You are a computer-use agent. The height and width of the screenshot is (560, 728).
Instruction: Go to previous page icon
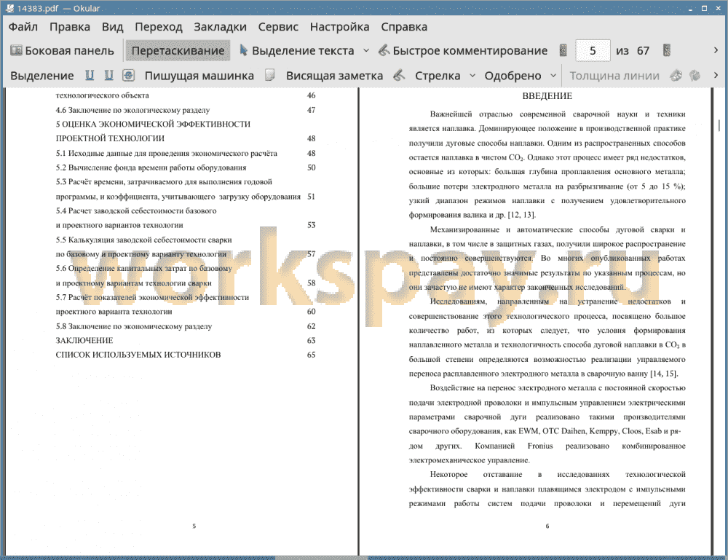pos(563,50)
